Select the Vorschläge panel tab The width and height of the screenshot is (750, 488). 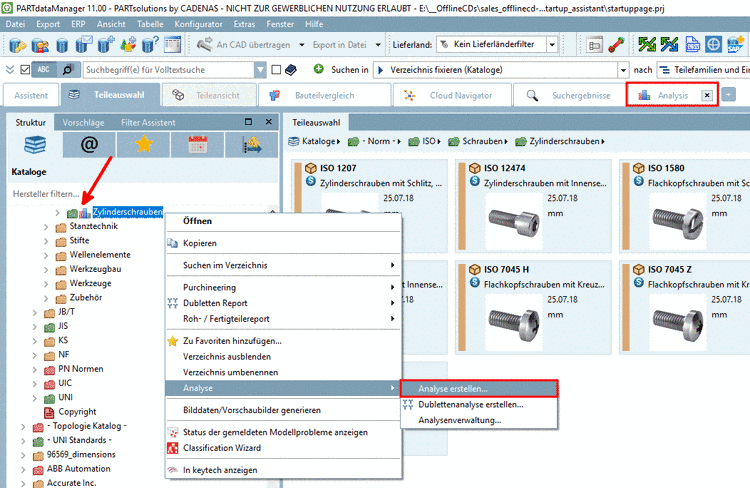click(x=83, y=122)
